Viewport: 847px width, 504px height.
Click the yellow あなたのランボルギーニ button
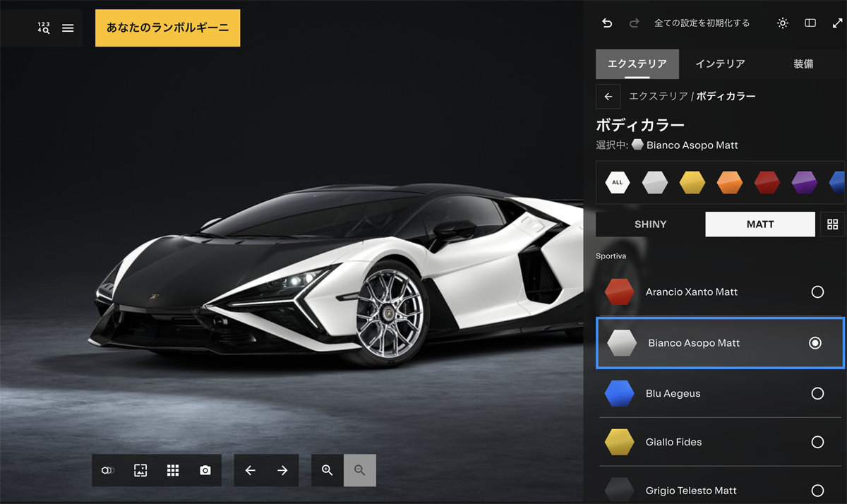pos(167,28)
